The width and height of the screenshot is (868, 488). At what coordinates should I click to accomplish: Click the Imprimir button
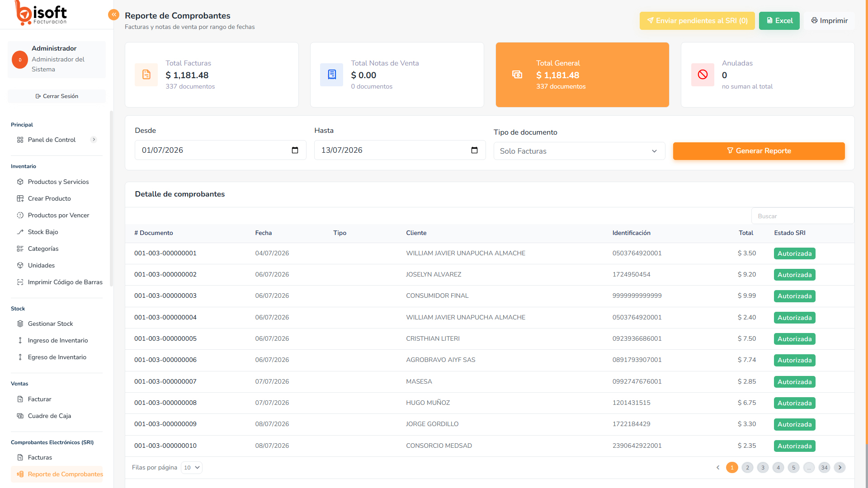point(829,21)
